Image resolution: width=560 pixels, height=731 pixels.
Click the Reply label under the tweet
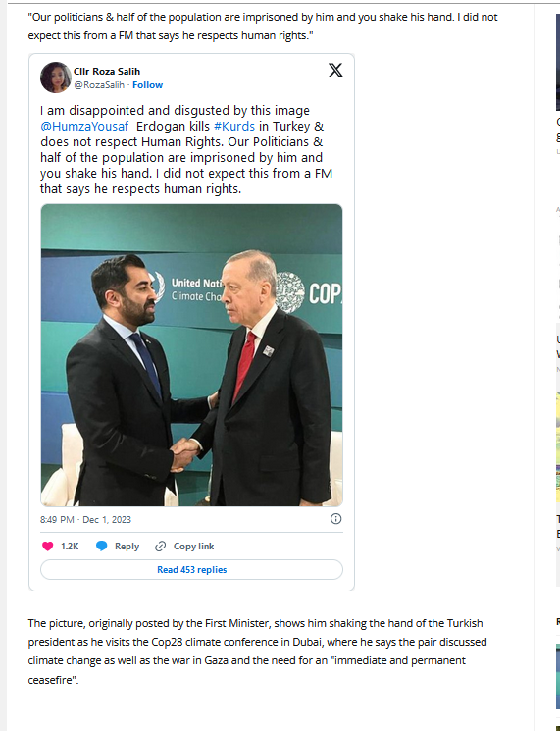127,547
